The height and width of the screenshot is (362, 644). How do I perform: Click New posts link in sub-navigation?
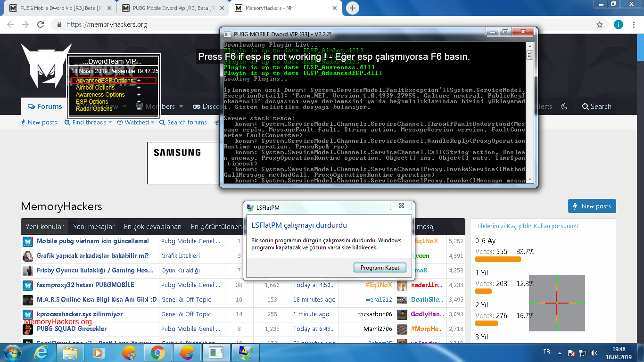tap(39, 123)
